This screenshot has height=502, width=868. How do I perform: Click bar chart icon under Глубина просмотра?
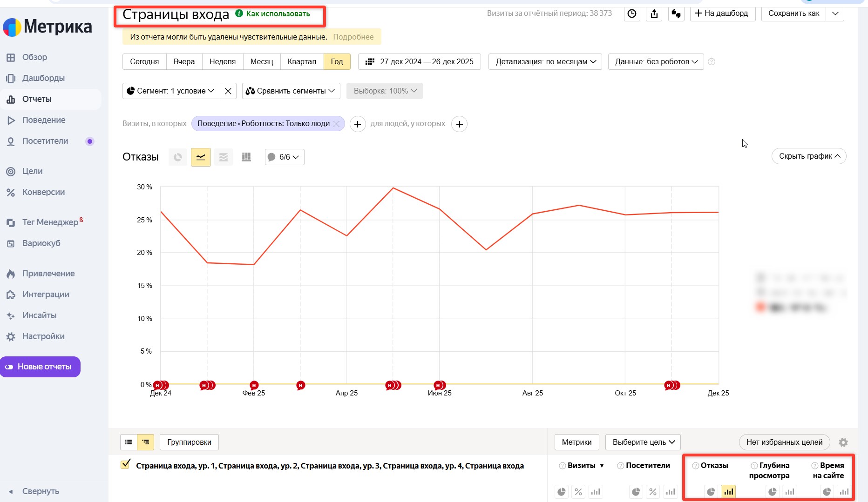[x=790, y=492]
